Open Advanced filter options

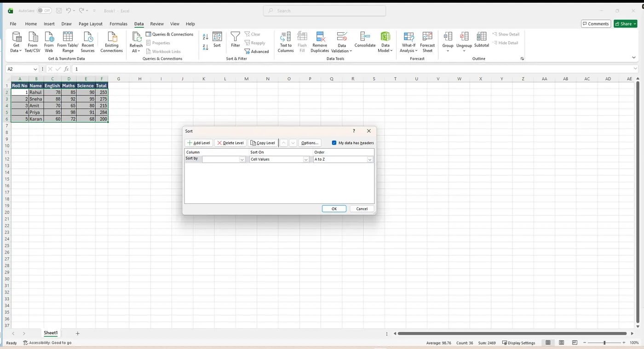257,52
